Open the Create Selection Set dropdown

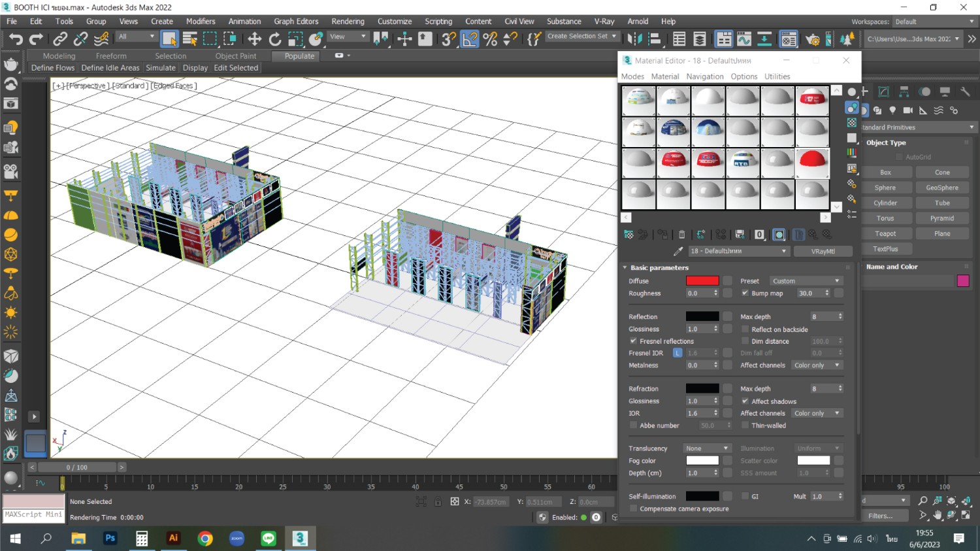click(x=581, y=37)
